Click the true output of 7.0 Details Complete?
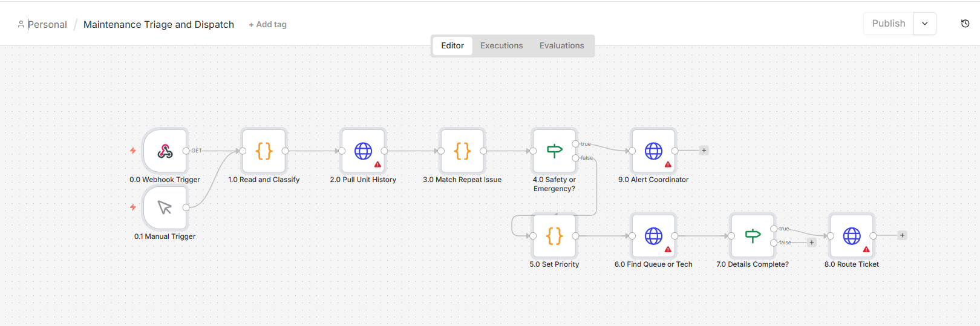The image size is (980, 326). coord(774,229)
